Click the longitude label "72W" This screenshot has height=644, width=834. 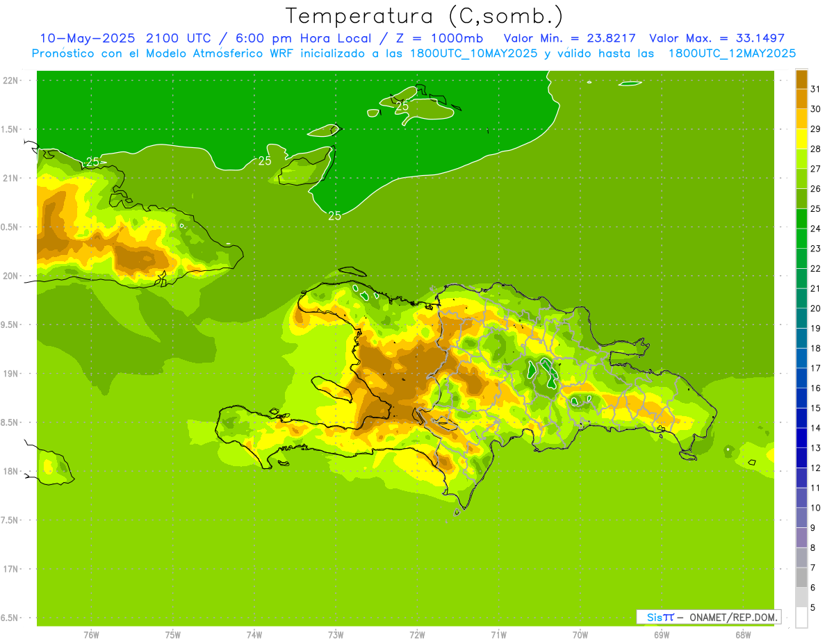(417, 634)
